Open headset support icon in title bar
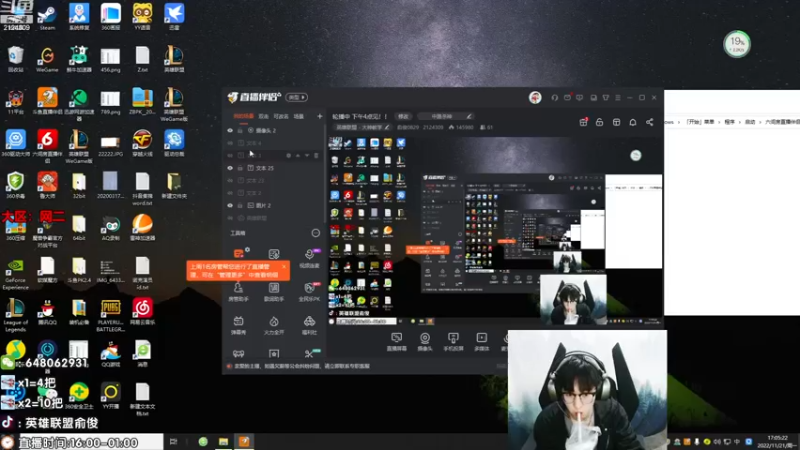 point(555,97)
